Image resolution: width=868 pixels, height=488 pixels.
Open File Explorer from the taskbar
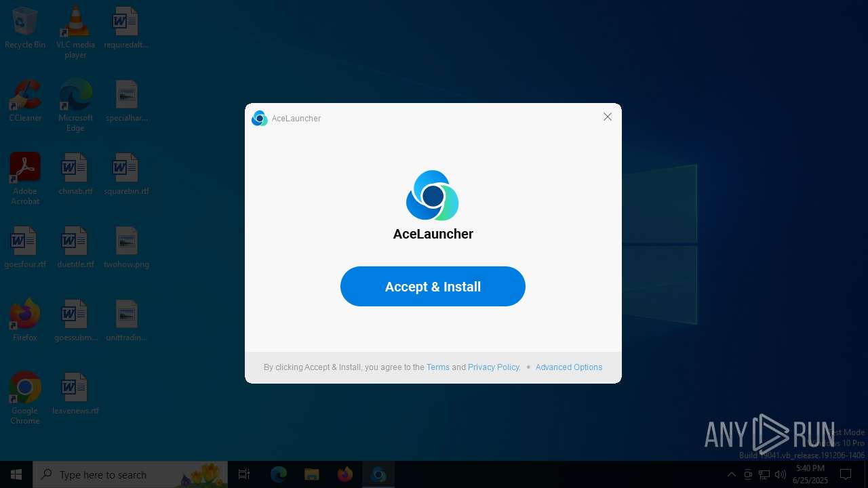pos(311,474)
